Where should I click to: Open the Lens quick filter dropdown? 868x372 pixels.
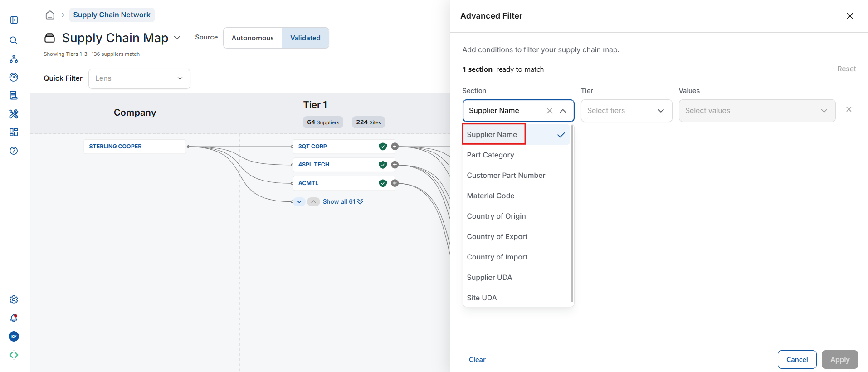139,78
